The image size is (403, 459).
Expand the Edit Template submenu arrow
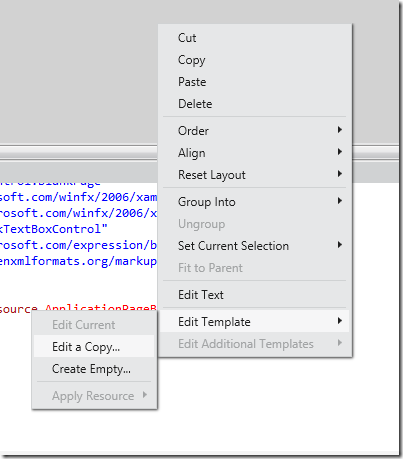coord(340,321)
